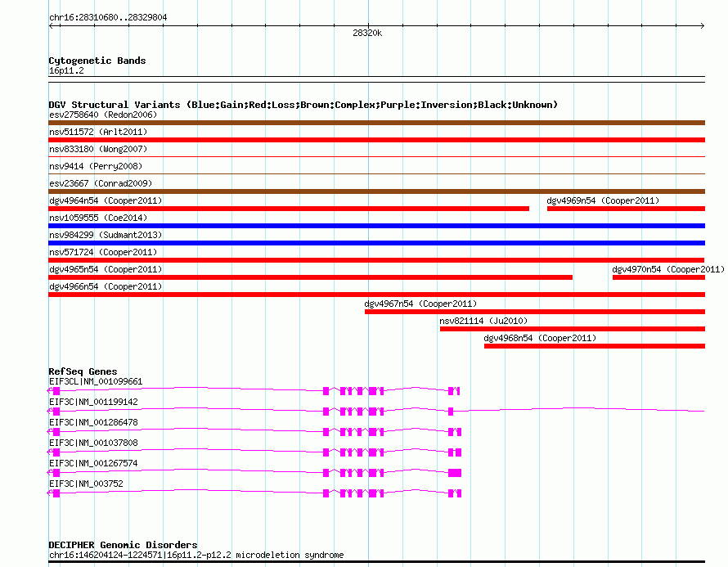Click the EIF3C|NM_001037808 transcript label
728x567 pixels.
point(93,443)
